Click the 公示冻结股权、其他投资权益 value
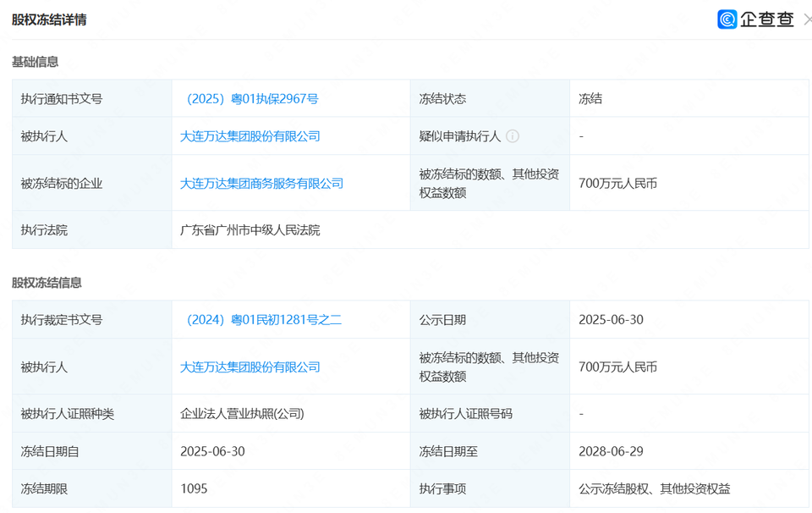Screen dimensions: 812x513 coord(655,488)
